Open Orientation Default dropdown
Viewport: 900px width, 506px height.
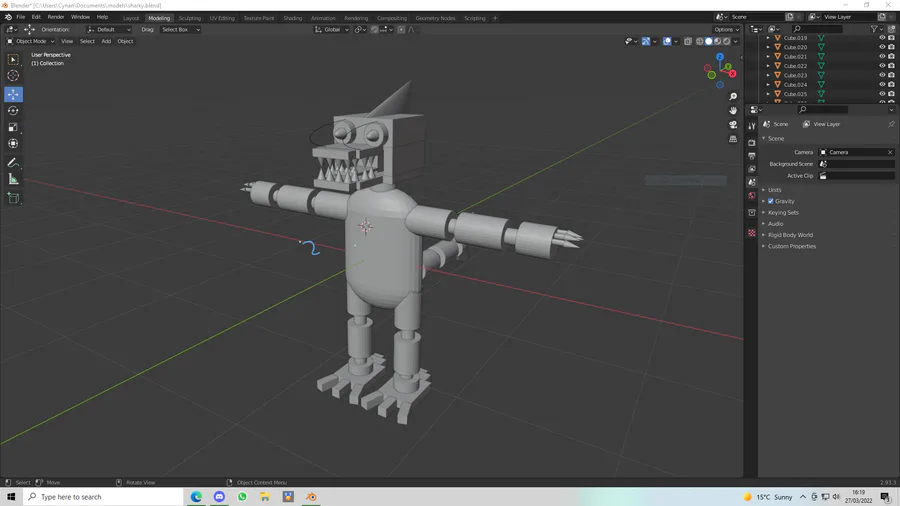pos(109,30)
